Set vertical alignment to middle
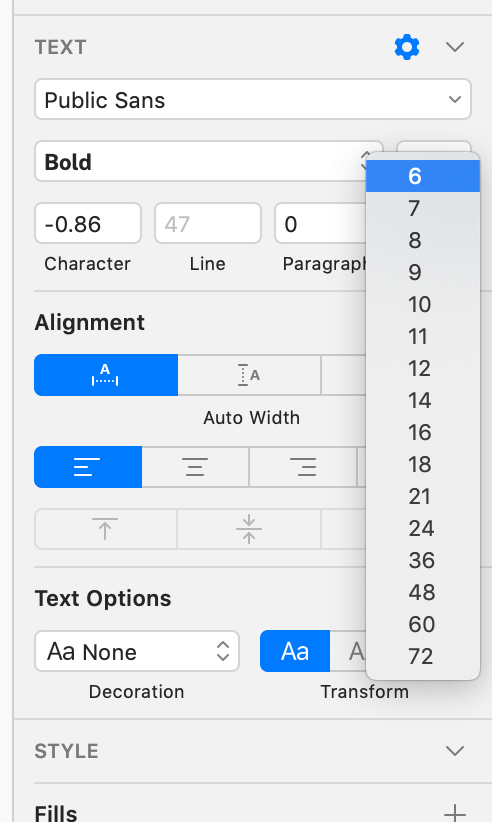 249,529
